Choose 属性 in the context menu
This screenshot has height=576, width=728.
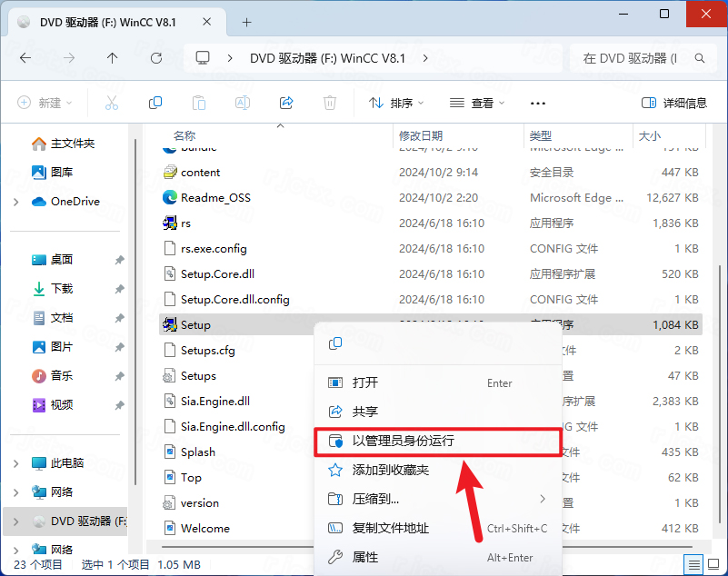click(364, 557)
